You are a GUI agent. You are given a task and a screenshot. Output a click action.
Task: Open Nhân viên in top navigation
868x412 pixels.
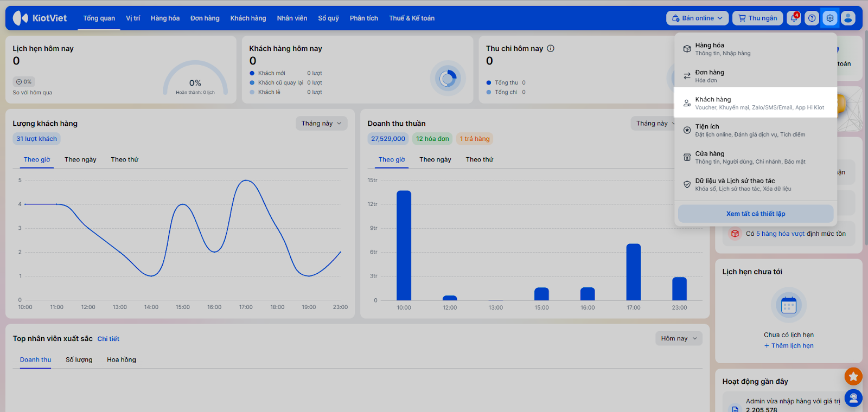point(292,18)
